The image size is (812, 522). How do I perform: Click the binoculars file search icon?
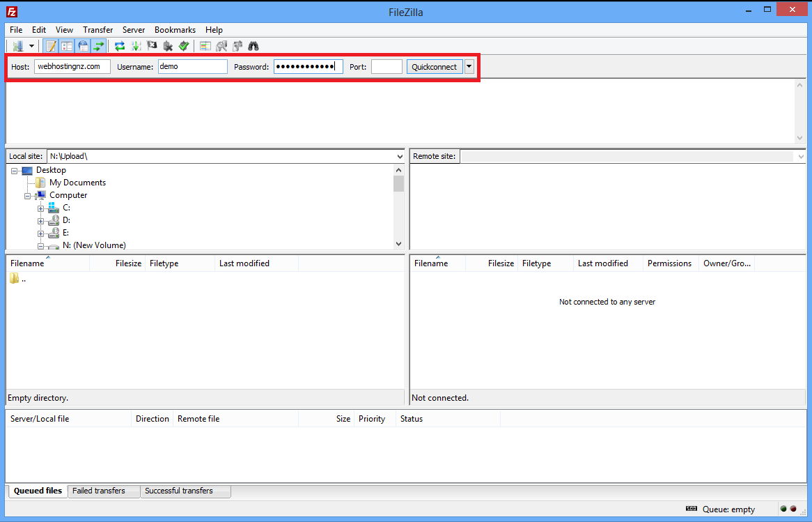[253, 46]
